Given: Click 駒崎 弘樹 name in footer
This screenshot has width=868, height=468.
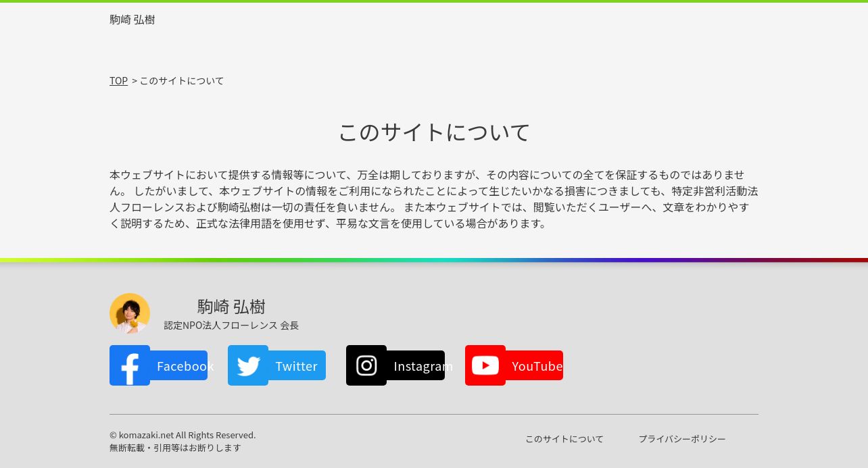Looking at the screenshot, I should click(231, 307).
